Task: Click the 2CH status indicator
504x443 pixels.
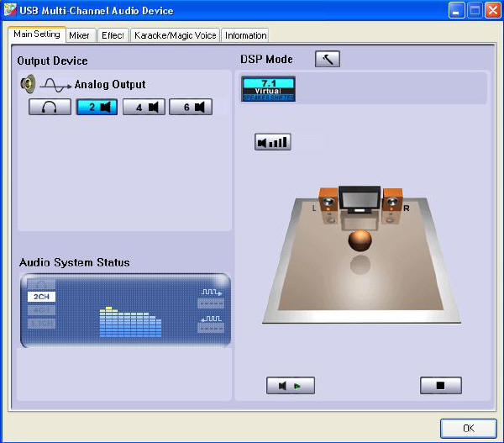Action: pyautogui.click(x=41, y=297)
